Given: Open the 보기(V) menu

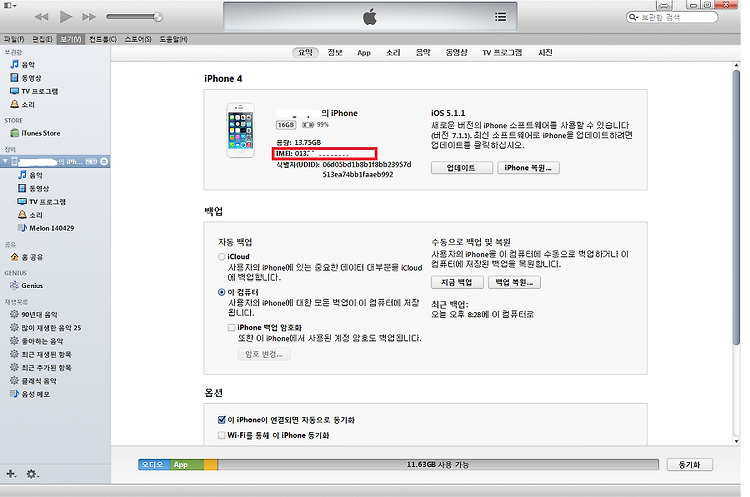Looking at the screenshot, I should click(x=70, y=39).
